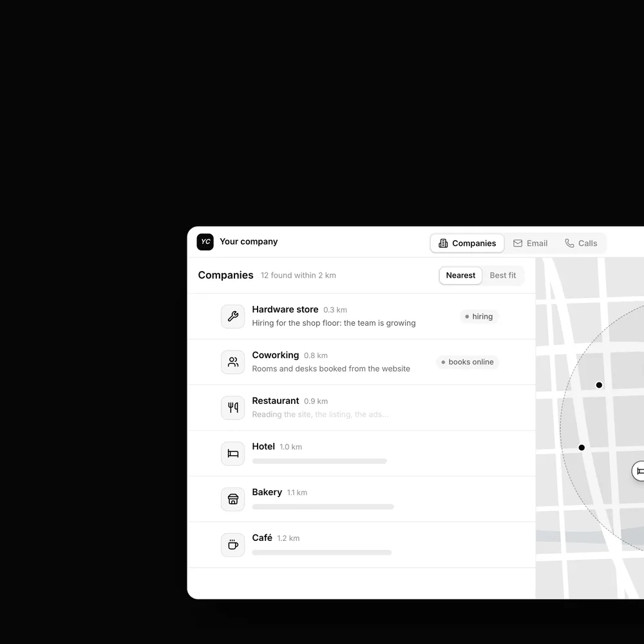Click the phone icon beside Calls

(569, 243)
